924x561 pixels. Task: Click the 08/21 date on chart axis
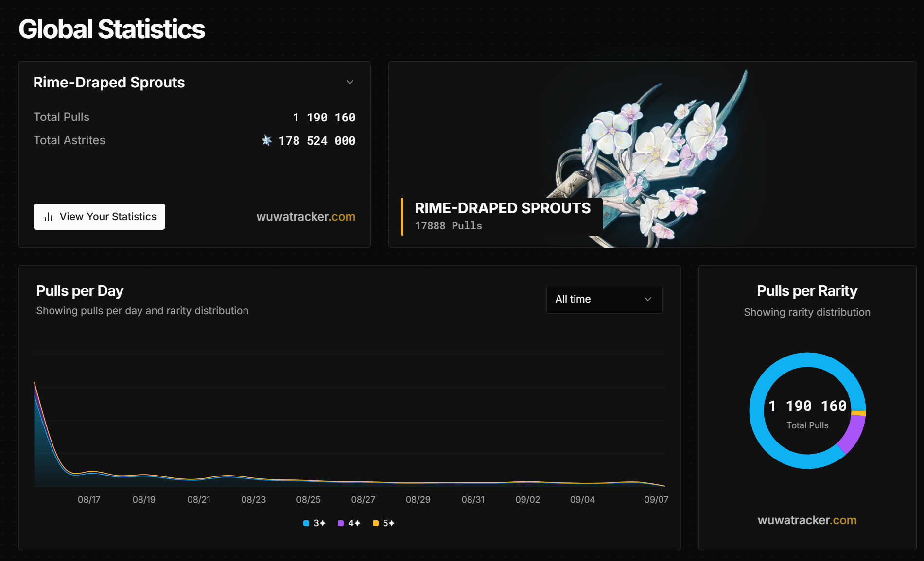(199, 500)
